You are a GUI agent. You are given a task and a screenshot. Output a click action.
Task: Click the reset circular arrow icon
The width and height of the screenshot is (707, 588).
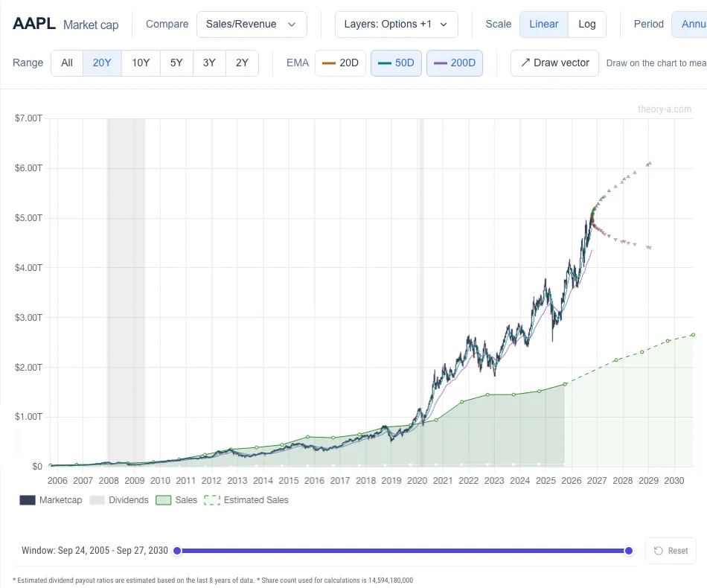(x=659, y=551)
